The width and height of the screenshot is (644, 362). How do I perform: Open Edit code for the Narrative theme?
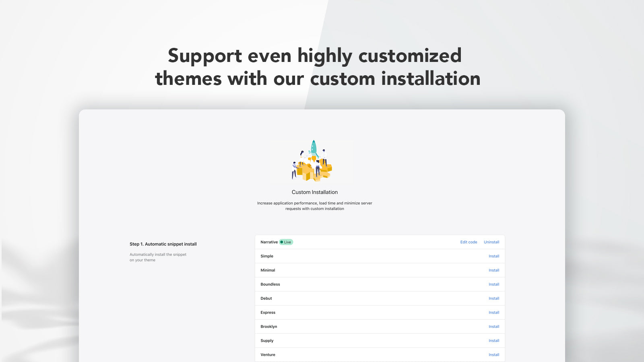pos(469,242)
